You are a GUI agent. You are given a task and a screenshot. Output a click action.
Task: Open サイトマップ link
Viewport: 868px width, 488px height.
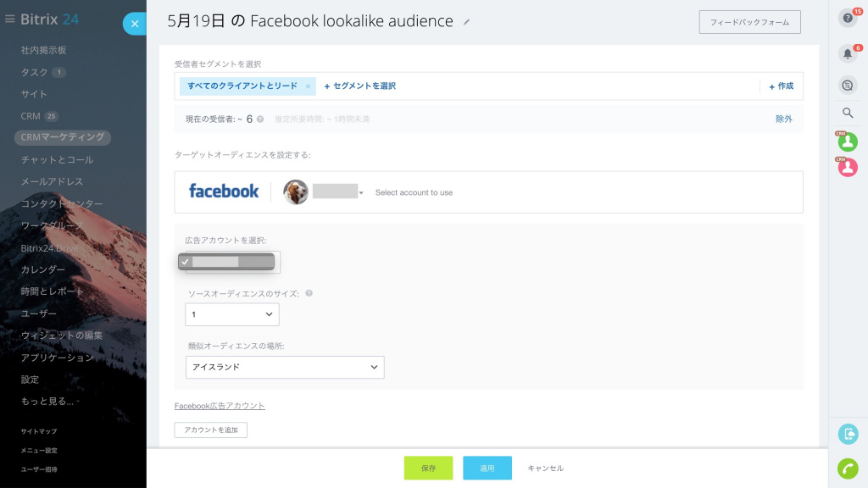pos(39,431)
